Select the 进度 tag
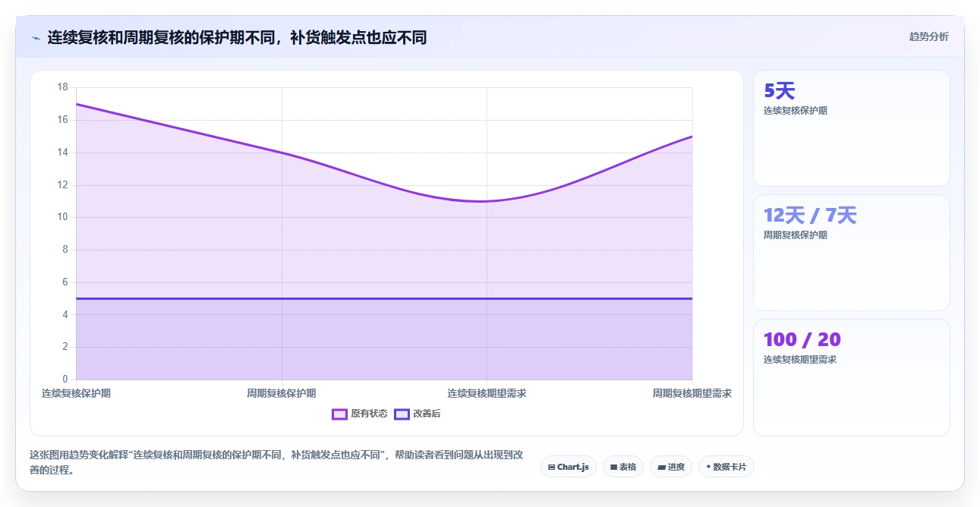The image size is (980, 507). (671, 467)
